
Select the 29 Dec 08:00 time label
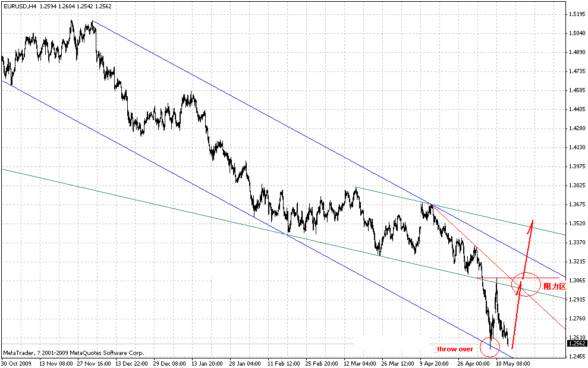click(170, 363)
